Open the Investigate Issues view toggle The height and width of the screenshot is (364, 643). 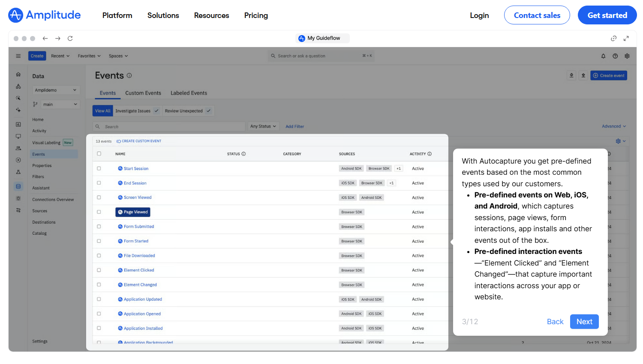(x=138, y=111)
